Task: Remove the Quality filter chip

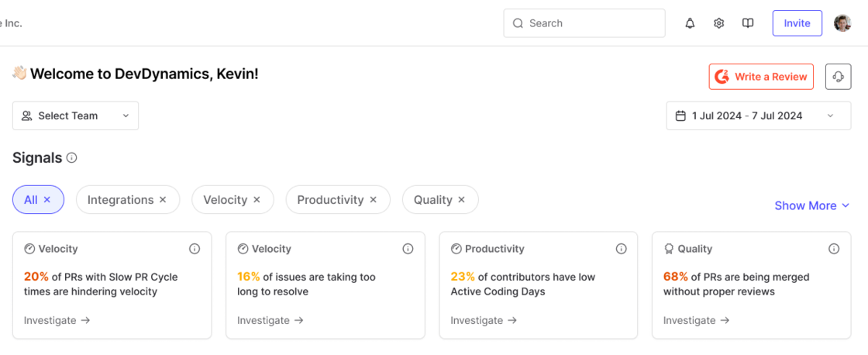Action: pyautogui.click(x=462, y=200)
